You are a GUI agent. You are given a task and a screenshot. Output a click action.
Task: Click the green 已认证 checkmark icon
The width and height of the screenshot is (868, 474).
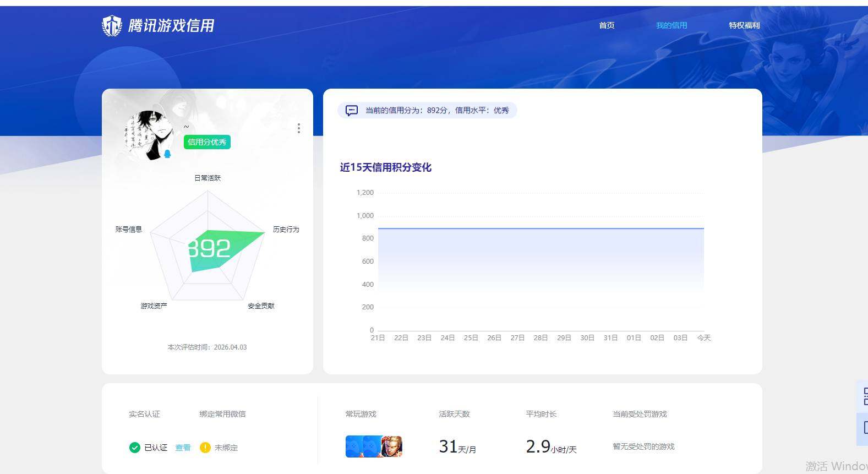[135, 448]
